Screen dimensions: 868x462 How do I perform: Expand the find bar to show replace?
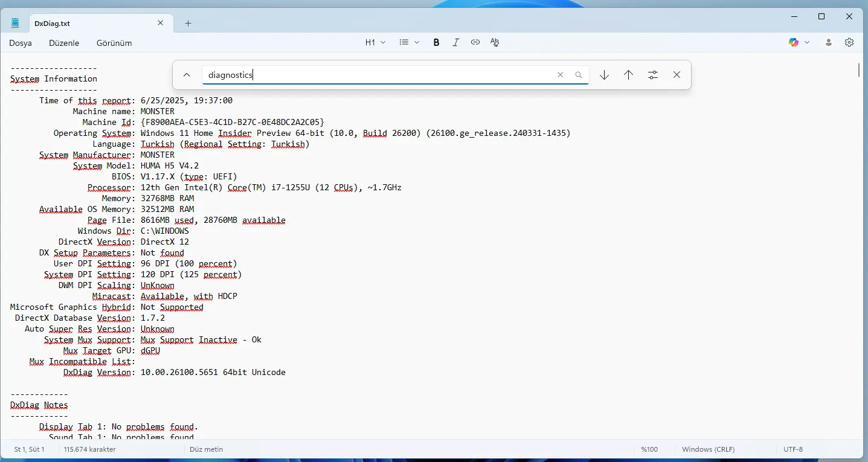[x=187, y=75]
